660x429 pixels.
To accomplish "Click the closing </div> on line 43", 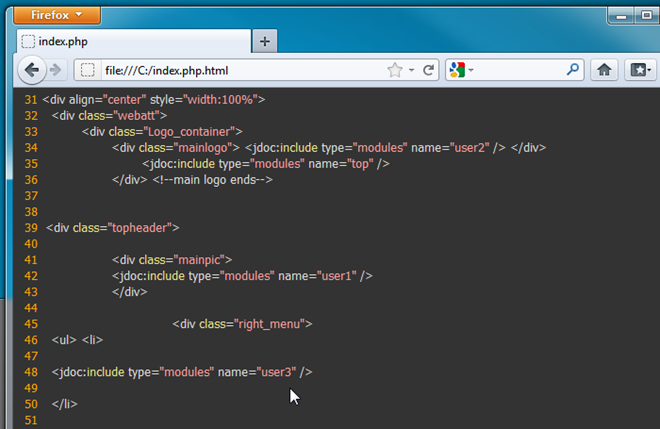I will (130, 292).
